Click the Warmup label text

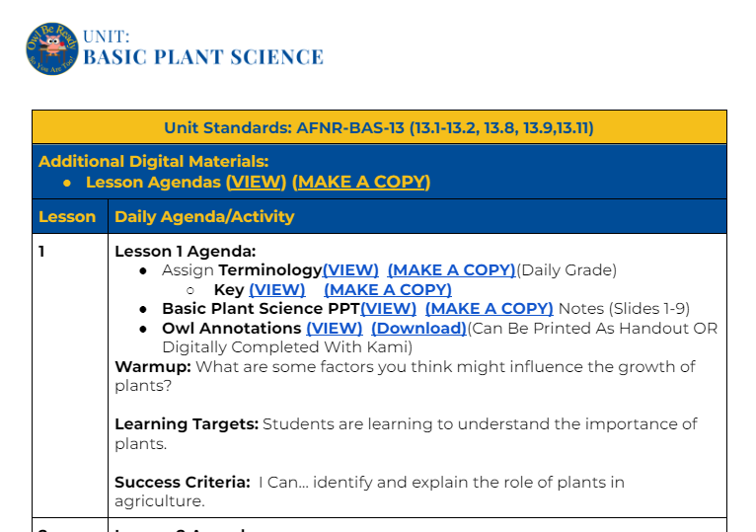[152, 367]
